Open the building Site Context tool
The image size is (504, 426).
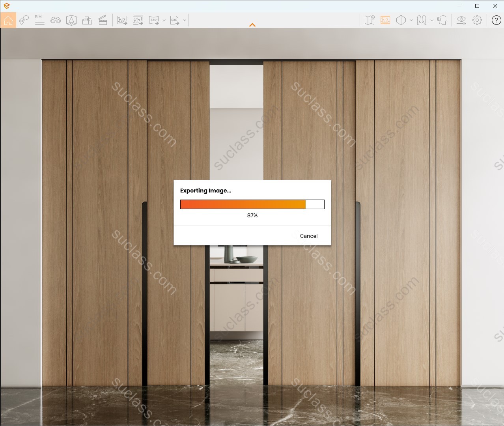87,20
